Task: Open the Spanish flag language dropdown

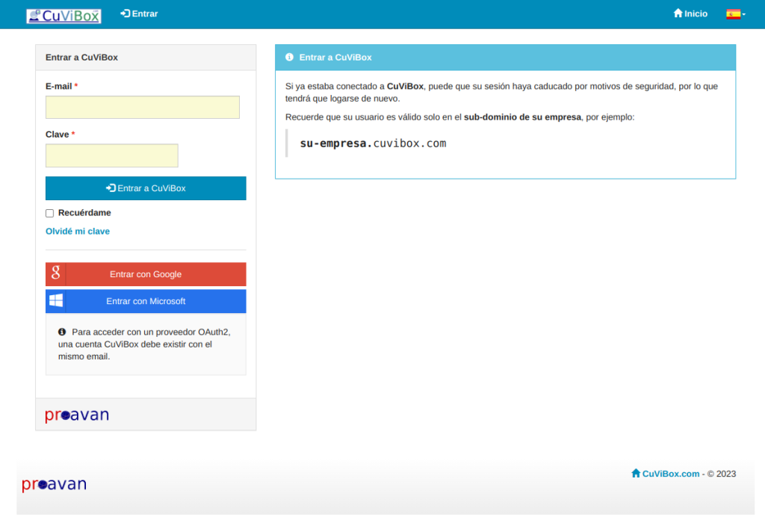Action: [x=735, y=13]
